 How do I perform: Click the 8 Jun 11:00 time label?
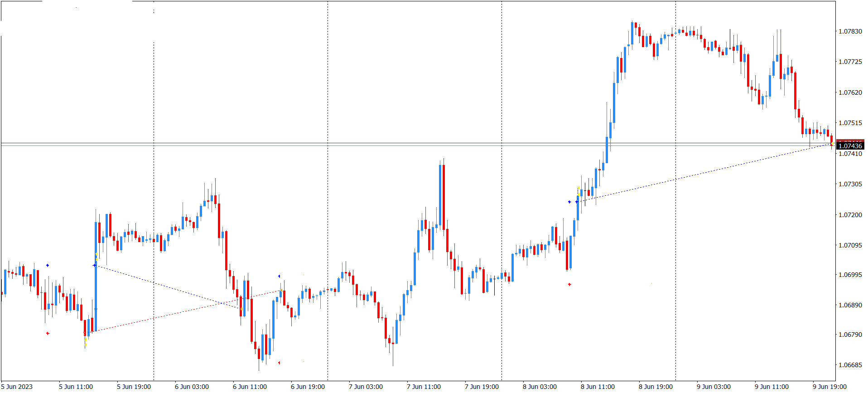coord(598,387)
